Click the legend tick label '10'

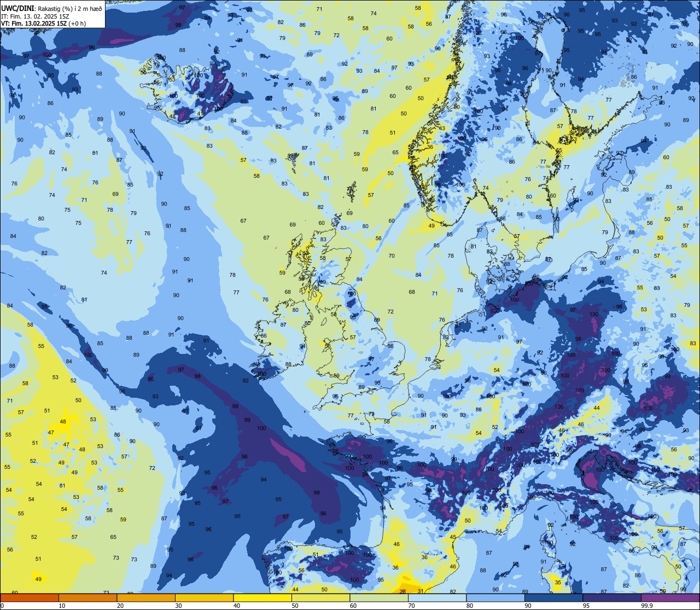pos(62,605)
